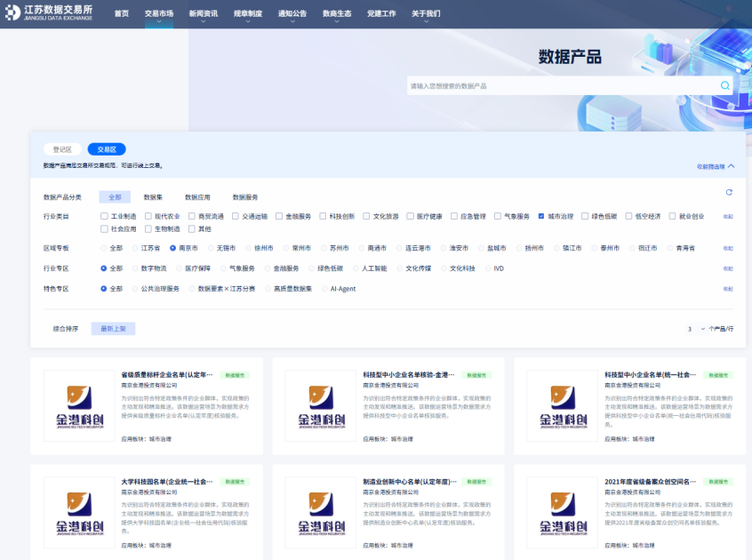
Task: Click the 制造业创新中心名单 product logo image
Action: coord(320,512)
